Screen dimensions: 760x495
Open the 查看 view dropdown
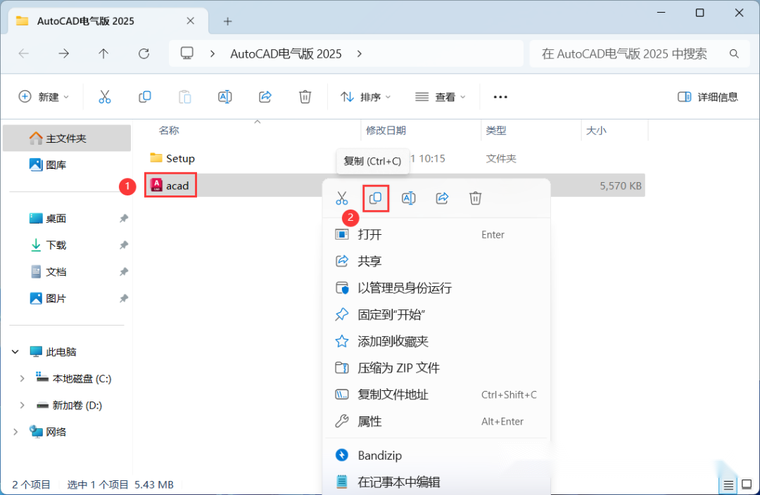(x=440, y=97)
